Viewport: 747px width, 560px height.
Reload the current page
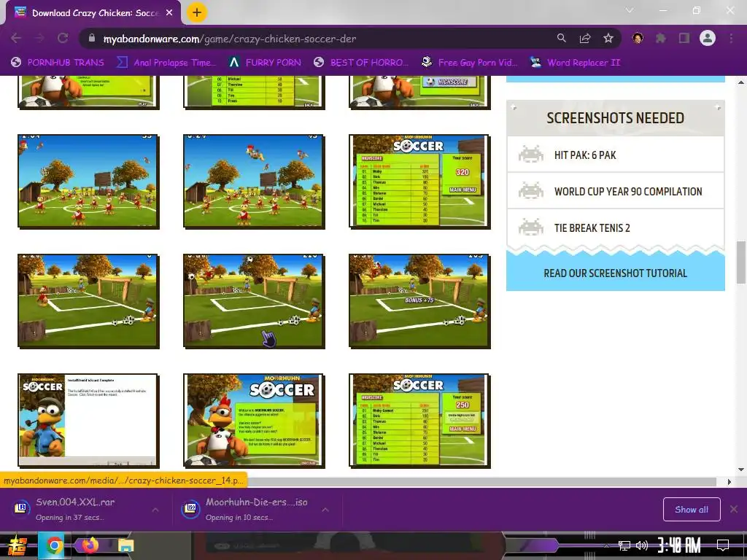(63, 39)
